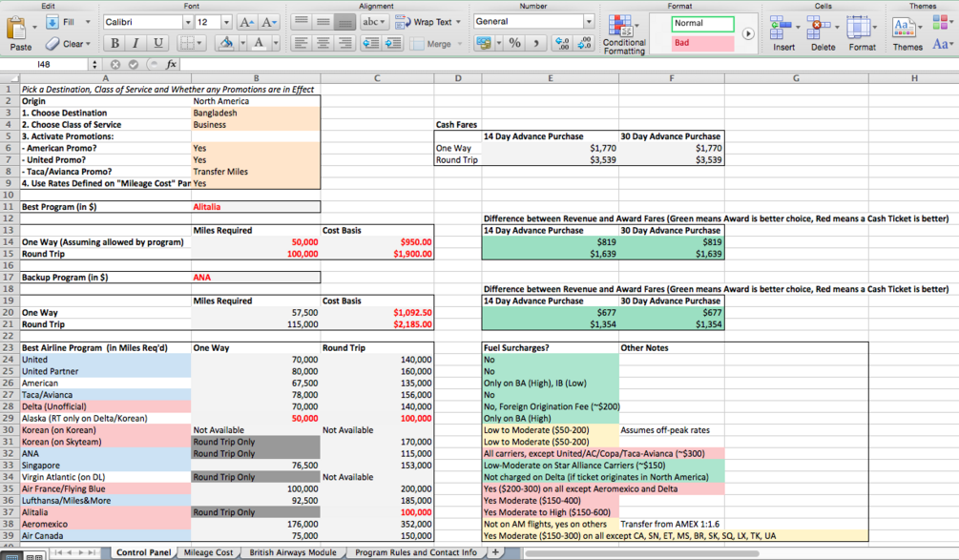Screen dimensions: 959x560
Task: Click the fx insert function button
Action: [171, 64]
